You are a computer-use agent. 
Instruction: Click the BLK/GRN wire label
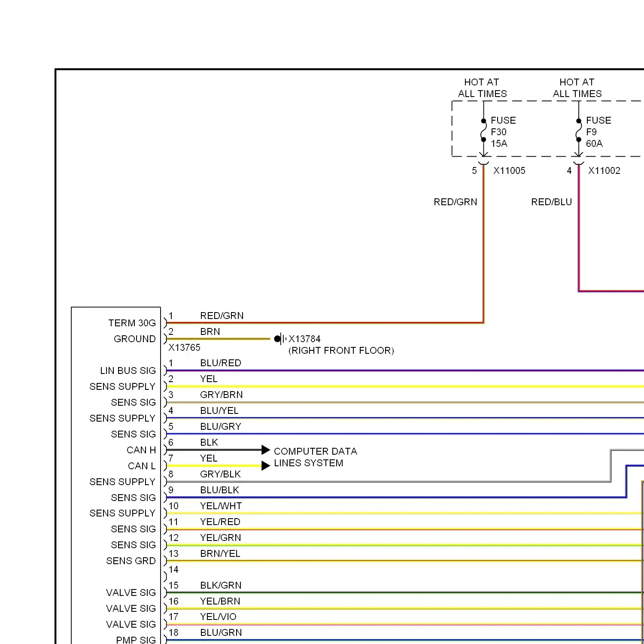click(x=221, y=585)
